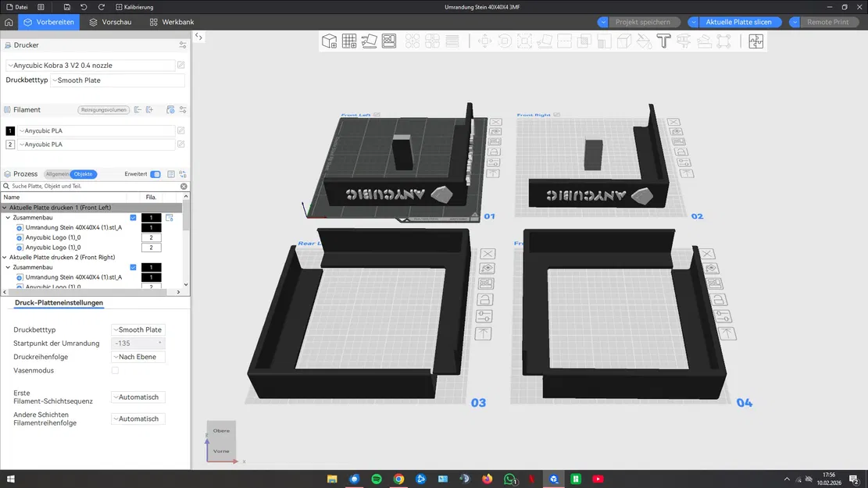This screenshot has width=868, height=488.
Task: Click the remove filament icon
Action: tap(138, 109)
